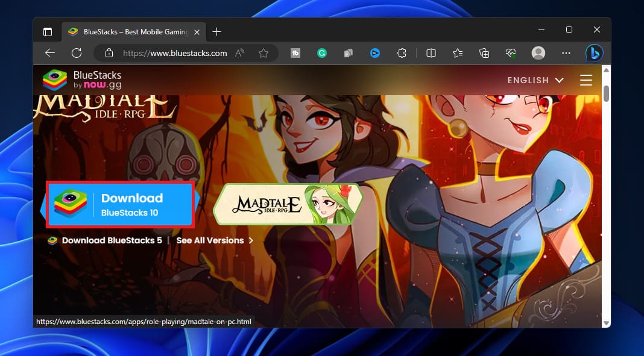The image size is (644, 356).
Task: Open the tab actions menu icon
Action: point(48,31)
